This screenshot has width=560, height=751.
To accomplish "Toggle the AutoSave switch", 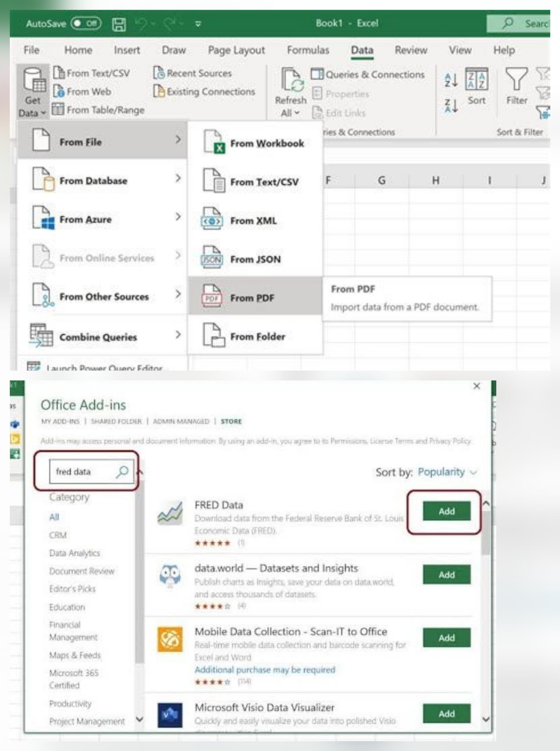I will (x=85, y=23).
